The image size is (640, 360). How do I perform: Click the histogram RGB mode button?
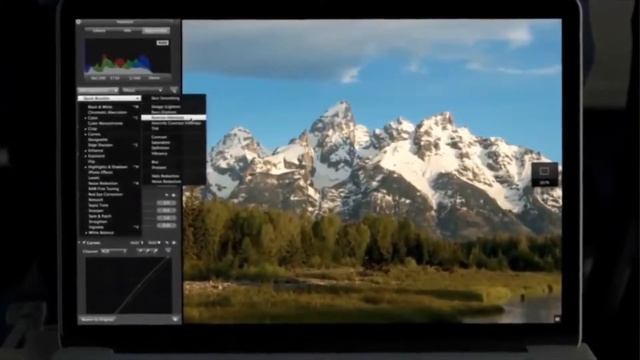162,43
